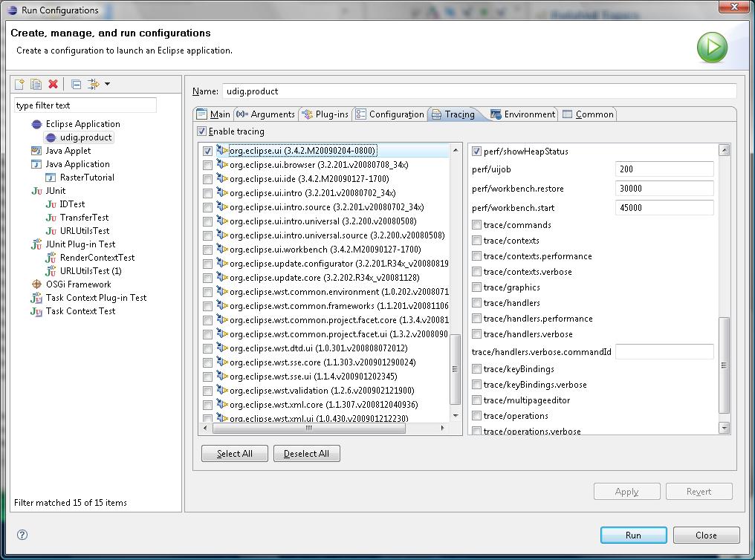Enable trace/handlers.performance option
Screen dimensions: 755x560
476,319
